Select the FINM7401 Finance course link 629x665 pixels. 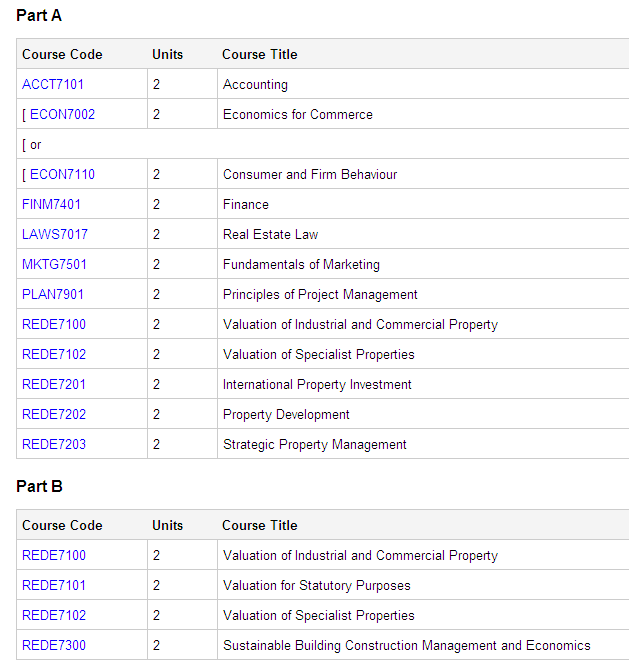pyautogui.click(x=52, y=205)
